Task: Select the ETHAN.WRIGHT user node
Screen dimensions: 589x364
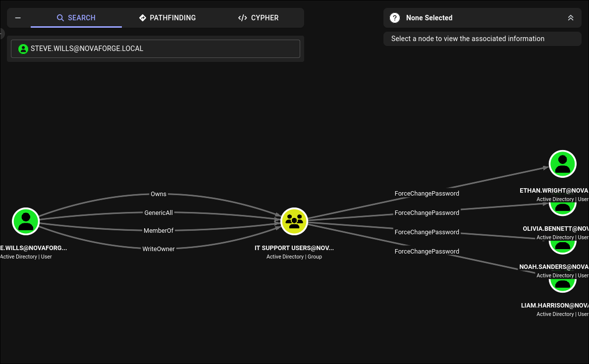Action: [562, 164]
